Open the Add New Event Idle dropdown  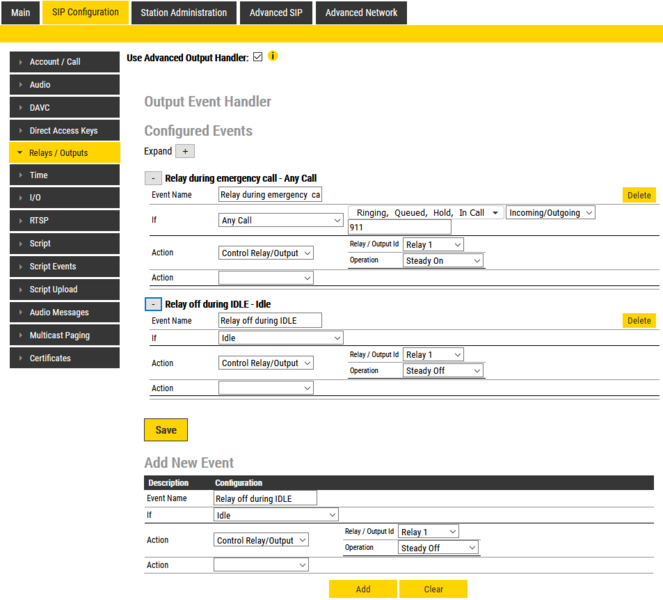pyautogui.click(x=276, y=515)
